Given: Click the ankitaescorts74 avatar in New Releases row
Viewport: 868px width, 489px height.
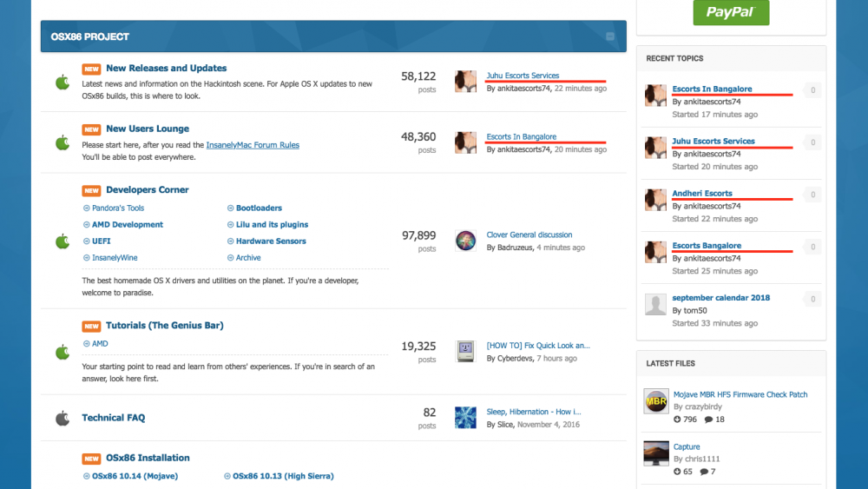Looking at the screenshot, I should pyautogui.click(x=465, y=82).
